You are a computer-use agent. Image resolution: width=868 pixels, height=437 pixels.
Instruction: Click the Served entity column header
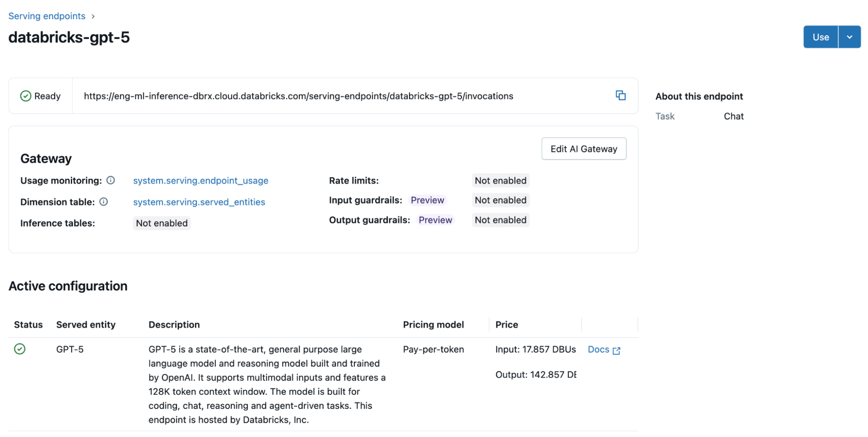tap(86, 324)
